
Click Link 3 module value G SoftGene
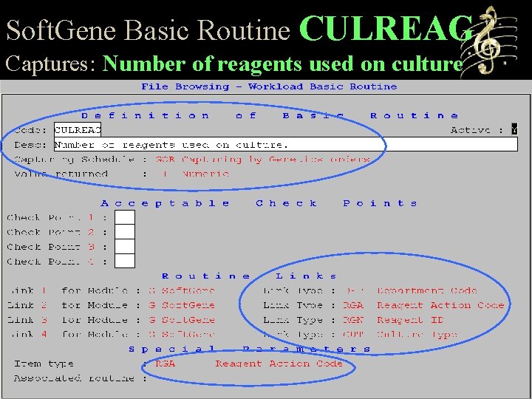pyautogui.click(x=182, y=320)
